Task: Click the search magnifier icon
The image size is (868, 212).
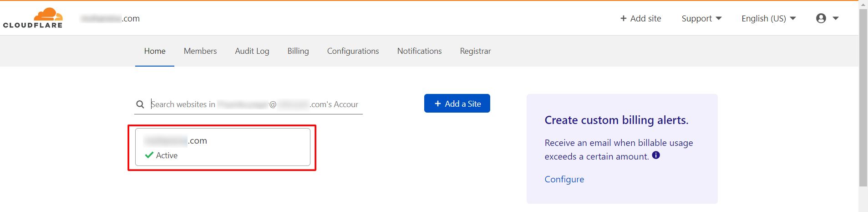Action: [140, 104]
